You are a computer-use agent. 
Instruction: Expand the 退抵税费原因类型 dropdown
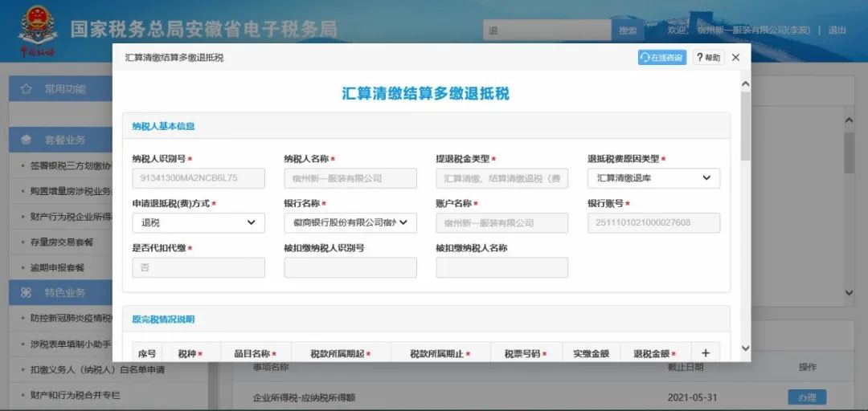pyautogui.click(x=653, y=178)
